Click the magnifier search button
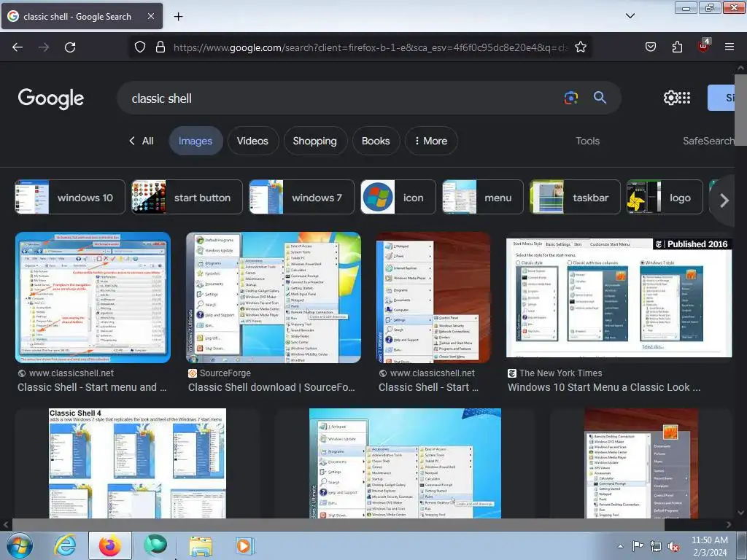Screen dimensions: 747x560 [x=600, y=98]
